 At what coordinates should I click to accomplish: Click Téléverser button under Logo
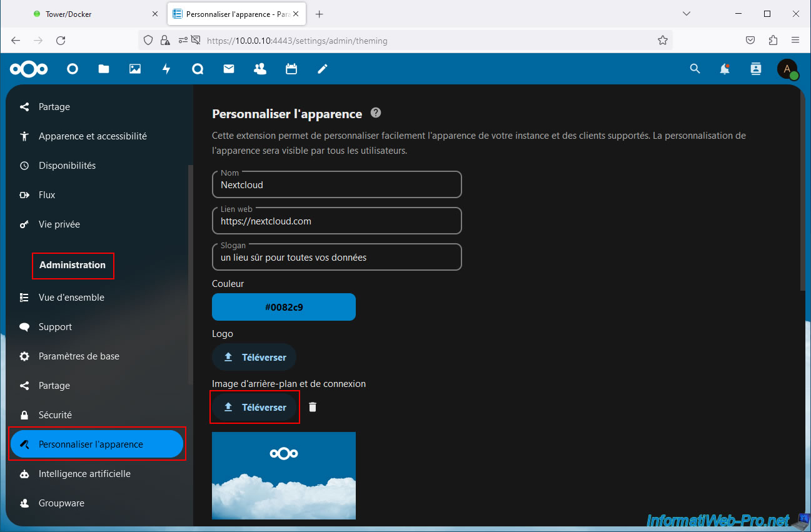[254, 358]
